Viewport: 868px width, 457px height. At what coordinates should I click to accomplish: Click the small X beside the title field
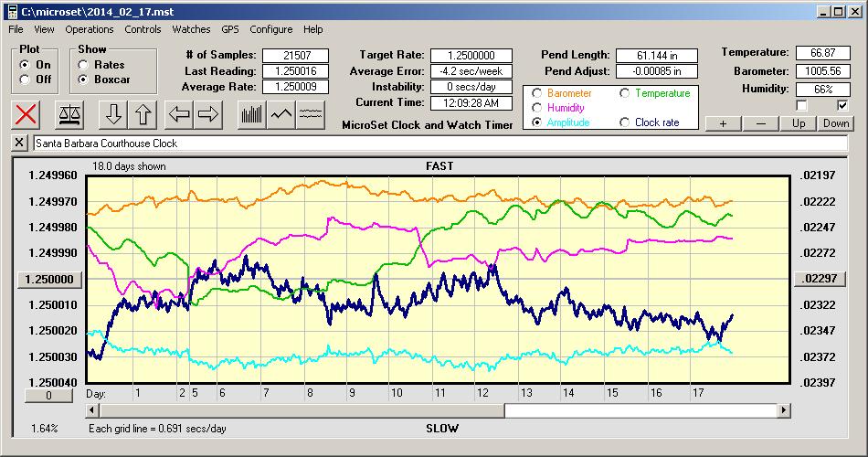(x=19, y=143)
